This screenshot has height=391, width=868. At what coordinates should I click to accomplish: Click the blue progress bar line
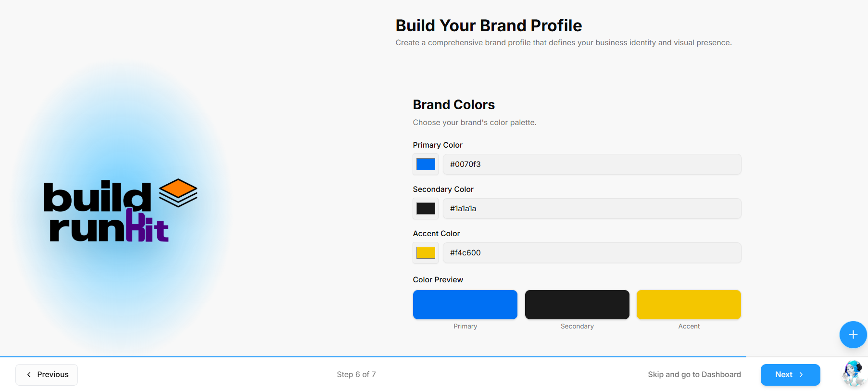coord(373,357)
